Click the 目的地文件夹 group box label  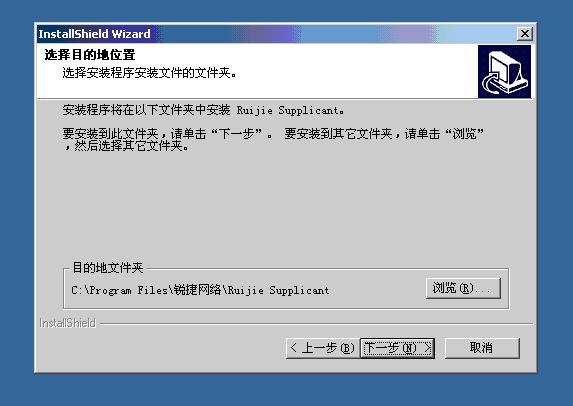pos(107,267)
